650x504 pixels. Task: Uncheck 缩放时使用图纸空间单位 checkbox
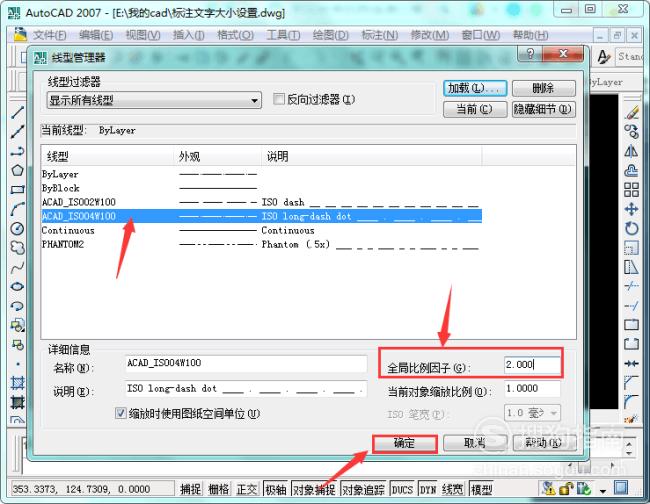click(x=121, y=413)
